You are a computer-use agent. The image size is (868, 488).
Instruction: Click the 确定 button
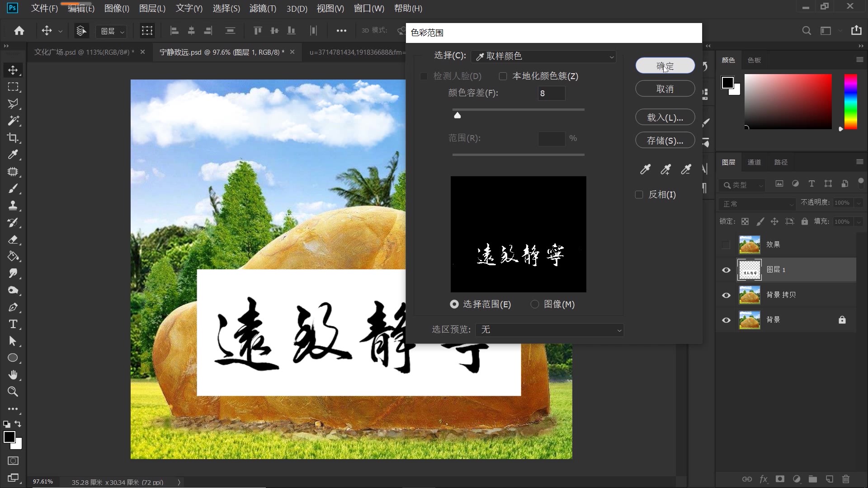pyautogui.click(x=665, y=66)
